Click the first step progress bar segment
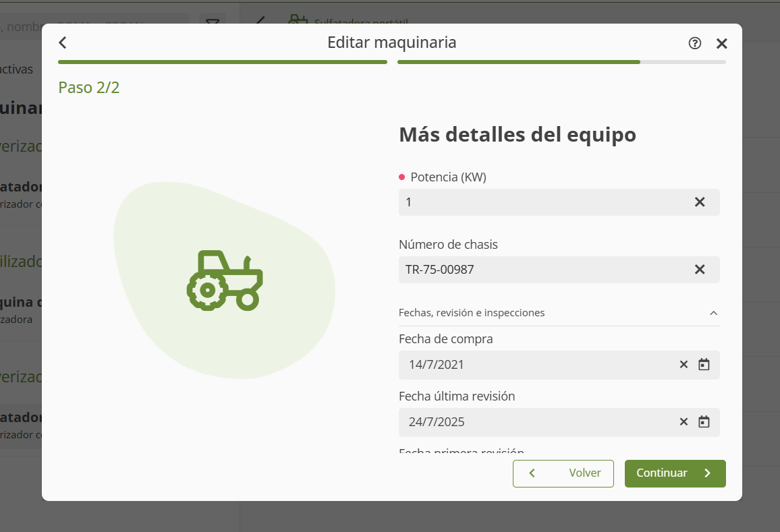The height and width of the screenshot is (532, 780). (x=222, y=62)
